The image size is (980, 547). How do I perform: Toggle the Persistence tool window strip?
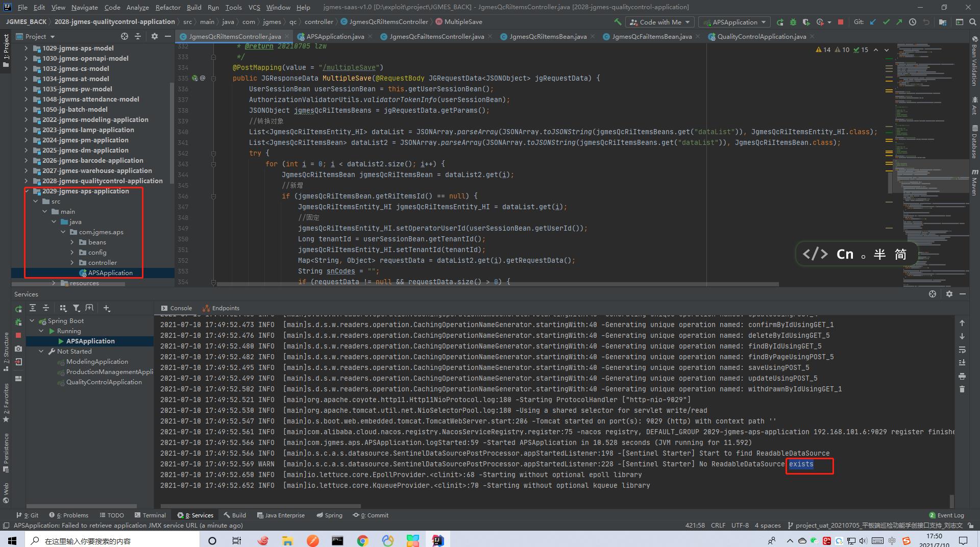coord(6,453)
